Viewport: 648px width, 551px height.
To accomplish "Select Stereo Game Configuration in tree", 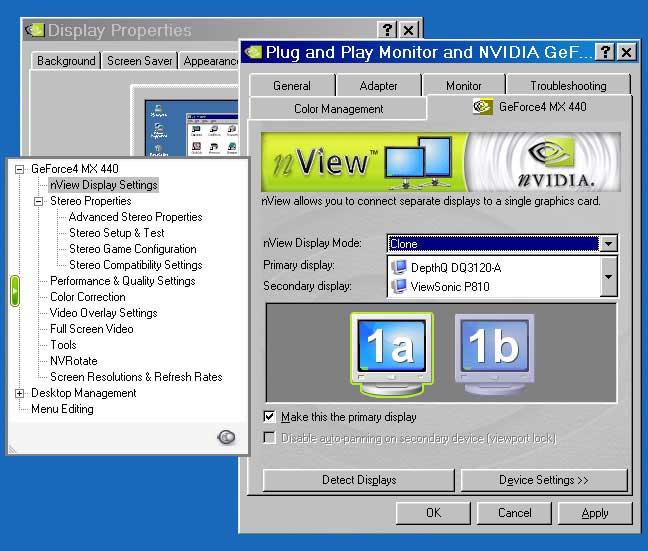I will [x=133, y=249].
